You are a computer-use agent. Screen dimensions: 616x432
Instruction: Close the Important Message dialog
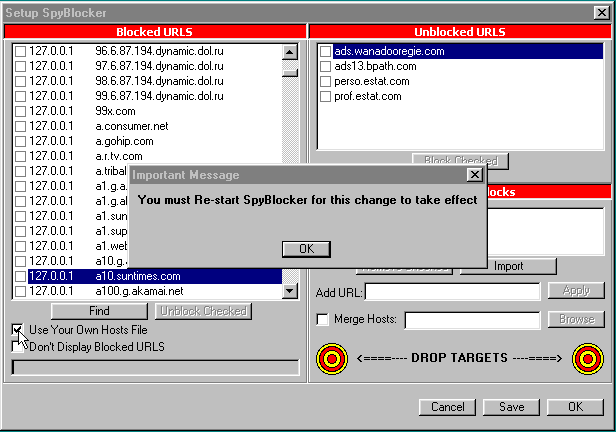475,174
